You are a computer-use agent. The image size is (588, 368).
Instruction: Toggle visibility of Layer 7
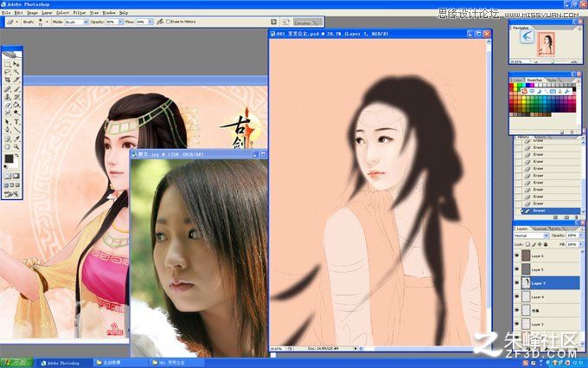coord(517,283)
